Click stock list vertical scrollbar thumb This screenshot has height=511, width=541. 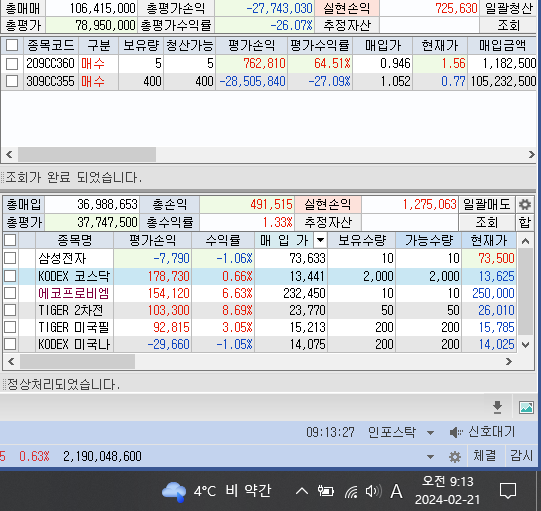526,291
